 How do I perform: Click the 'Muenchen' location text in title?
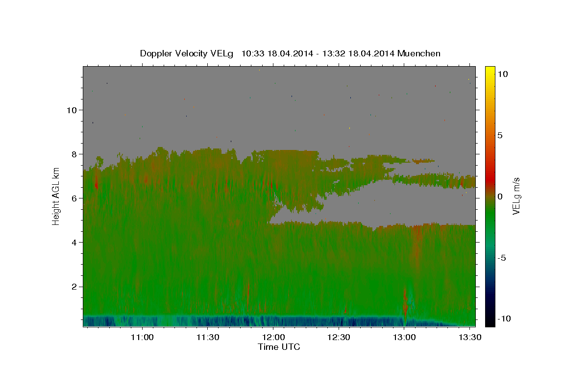(418, 53)
